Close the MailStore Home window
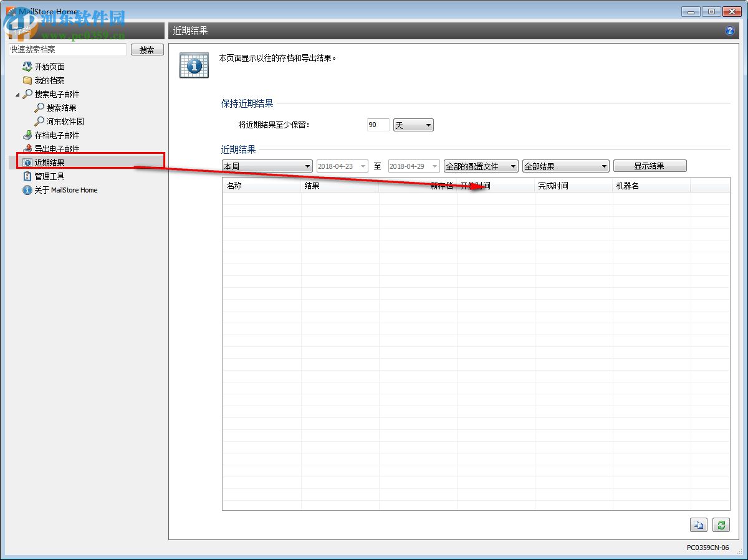Screen dimensions: 748x560 click(x=732, y=11)
